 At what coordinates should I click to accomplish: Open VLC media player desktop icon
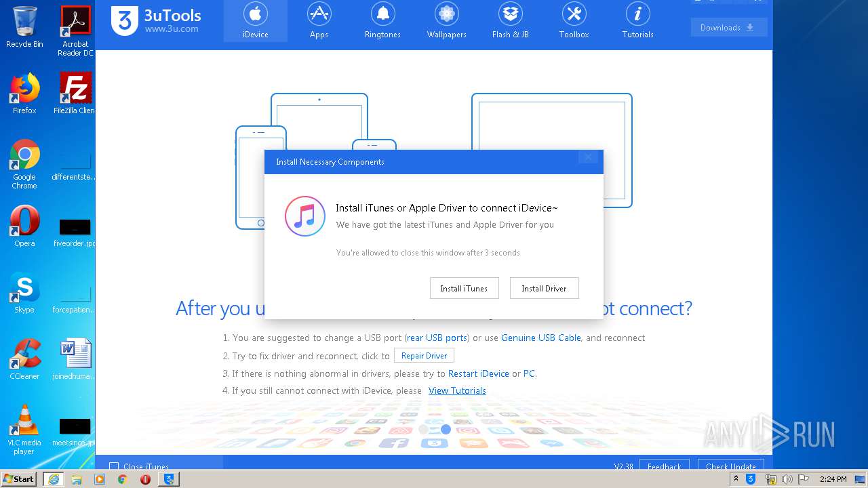[x=24, y=430]
